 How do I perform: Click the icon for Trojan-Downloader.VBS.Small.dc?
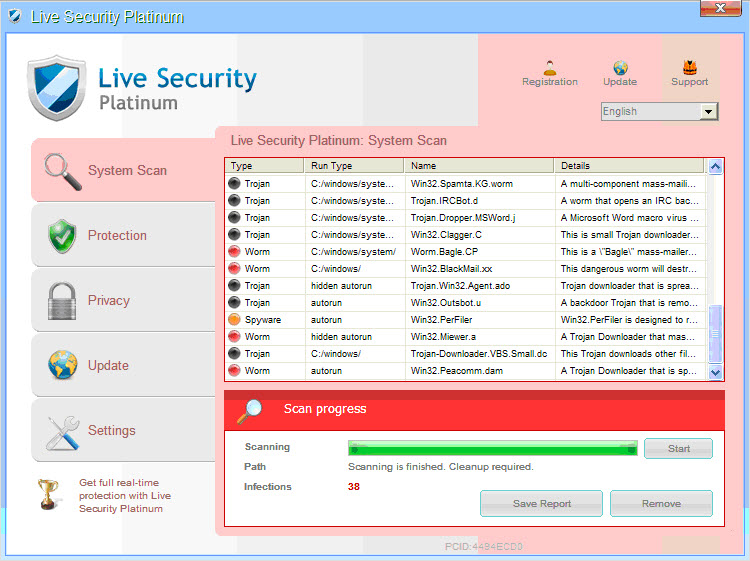tap(234, 353)
